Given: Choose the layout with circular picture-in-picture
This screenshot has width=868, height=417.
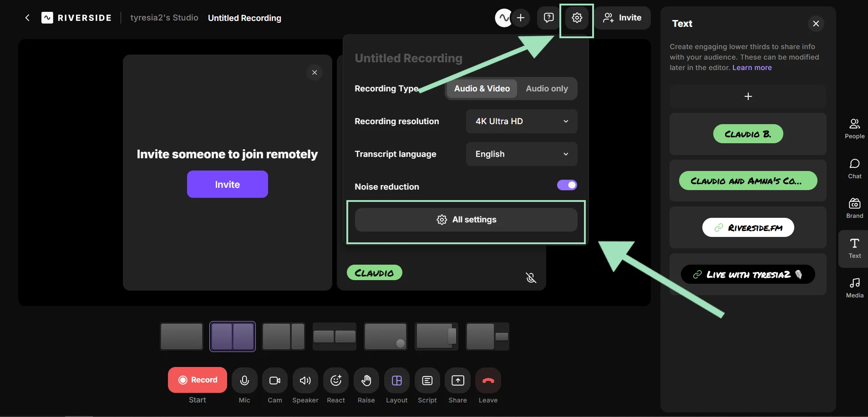Looking at the screenshot, I should tap(386, 337).
